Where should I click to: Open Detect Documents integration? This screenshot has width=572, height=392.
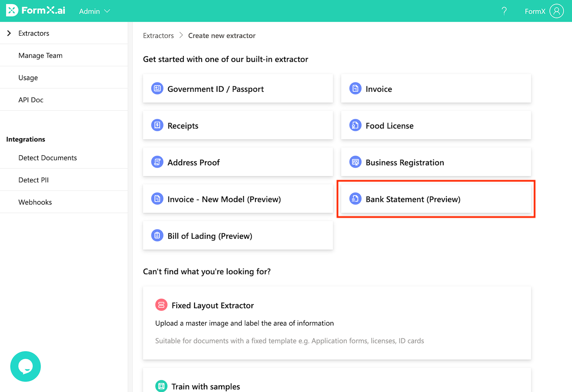point(64,158)
